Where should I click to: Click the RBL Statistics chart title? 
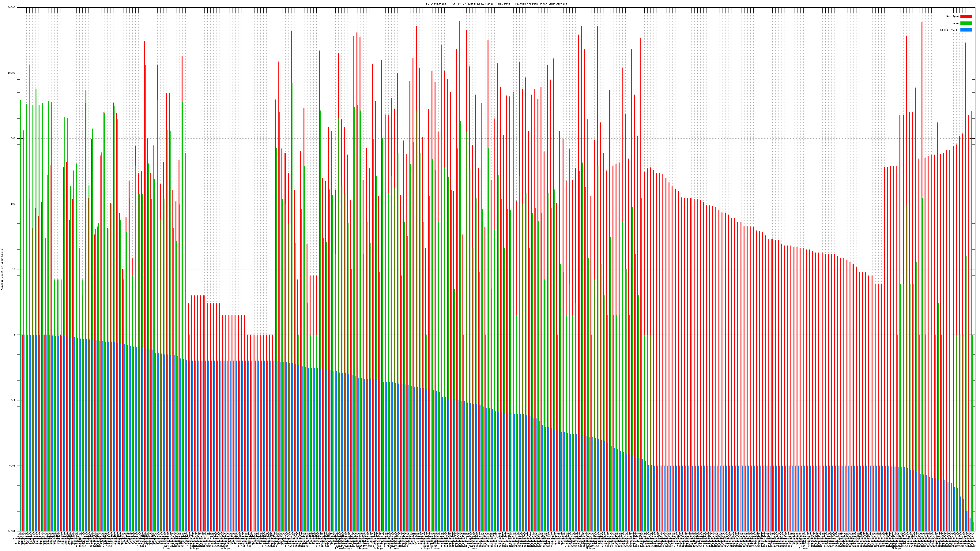[495, 4]
